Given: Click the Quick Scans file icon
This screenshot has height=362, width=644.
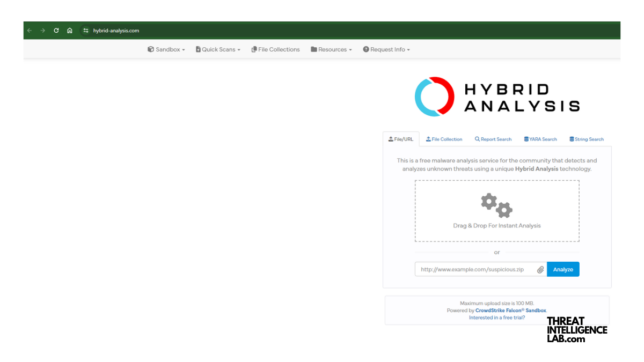Looking at the screenshot, I should point(197,49).
